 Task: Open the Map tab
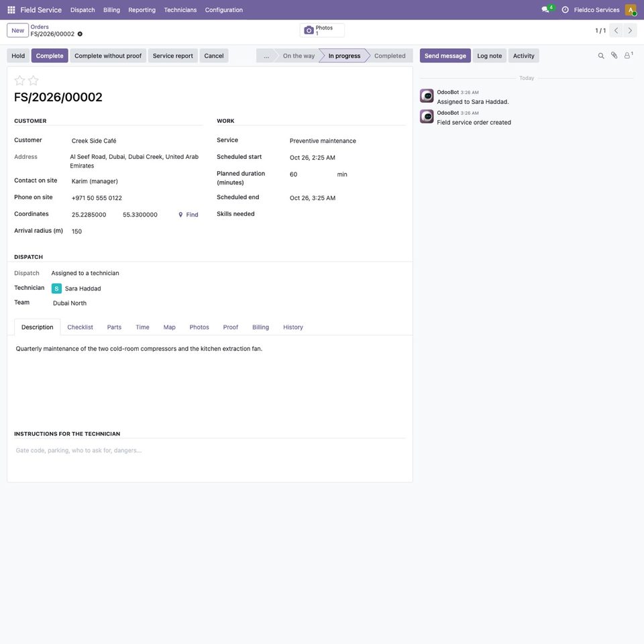coord(169,327)
